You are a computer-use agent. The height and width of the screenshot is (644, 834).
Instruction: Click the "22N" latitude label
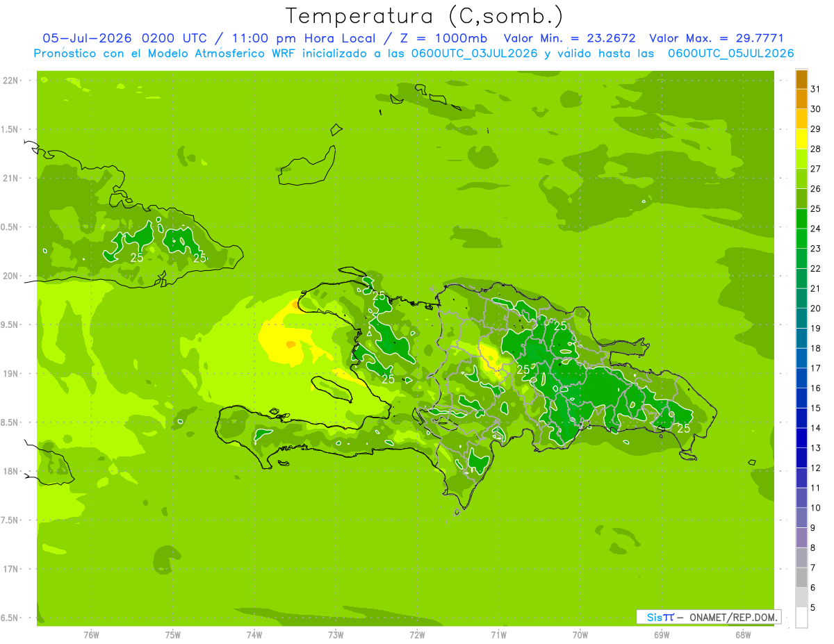click(9, 81)
